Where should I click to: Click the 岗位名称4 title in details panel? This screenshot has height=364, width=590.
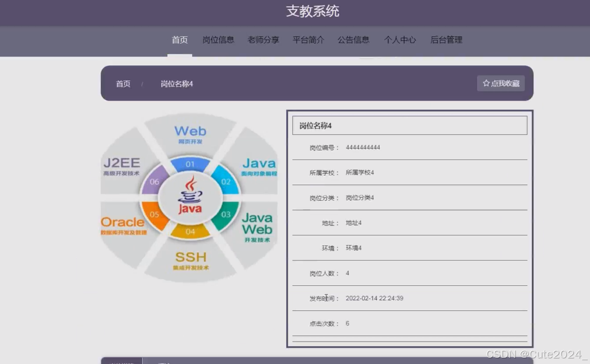tap(315, 126)
